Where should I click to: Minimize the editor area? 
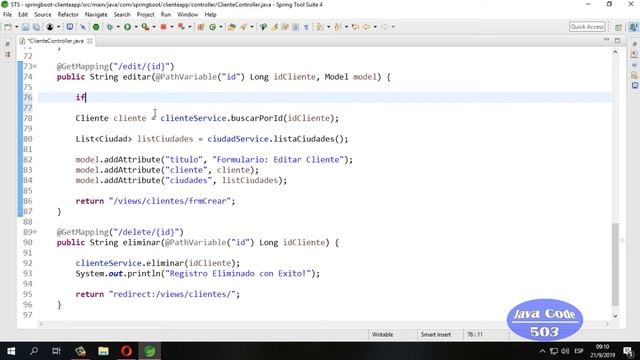607,40
